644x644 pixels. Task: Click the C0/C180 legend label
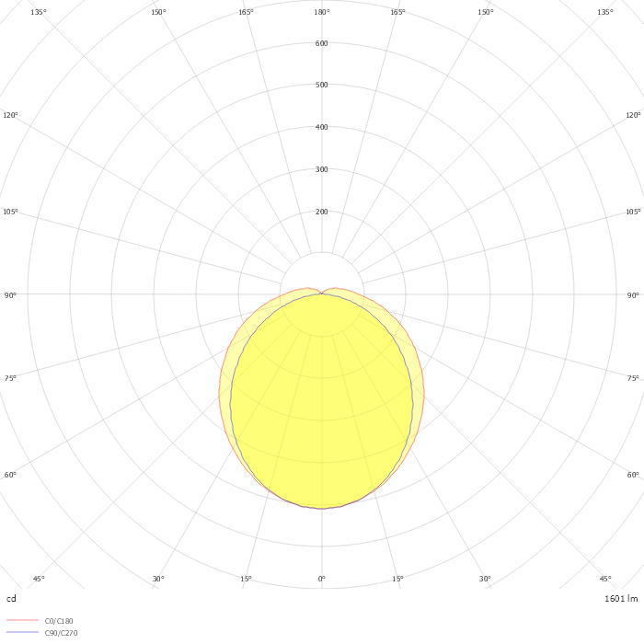(x=59, y=621)
